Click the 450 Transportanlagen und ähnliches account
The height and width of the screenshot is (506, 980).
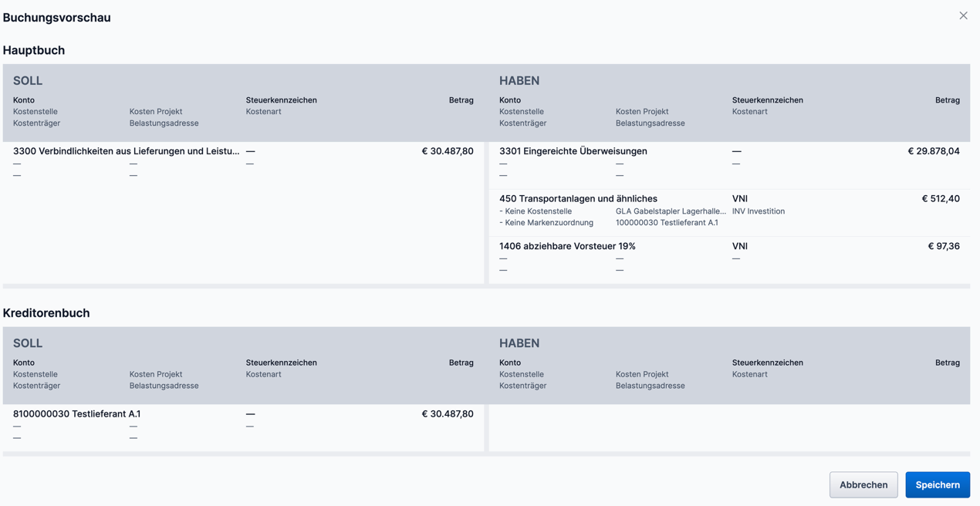[578, 198]
